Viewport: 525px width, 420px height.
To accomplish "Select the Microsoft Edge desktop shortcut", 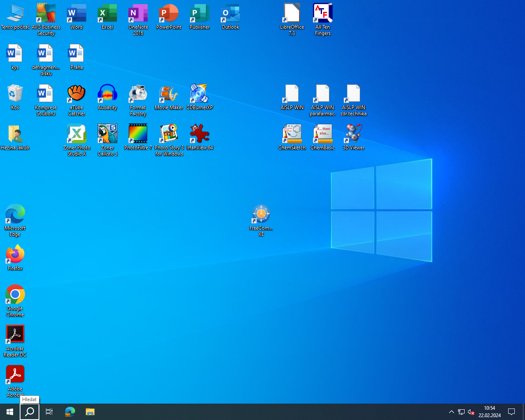I will pos(15,221).
